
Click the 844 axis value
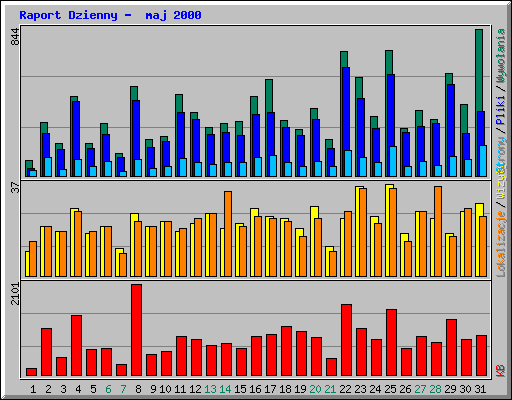coord(15,37)
